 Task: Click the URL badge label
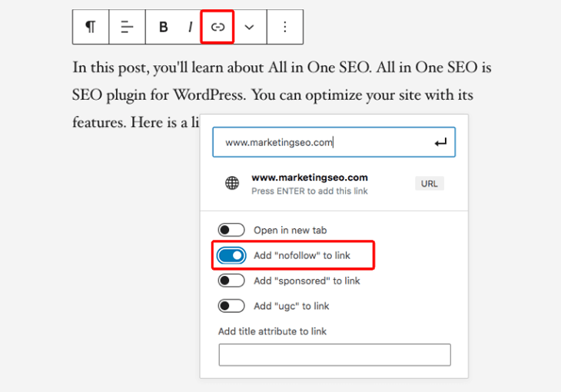[430, 184]
